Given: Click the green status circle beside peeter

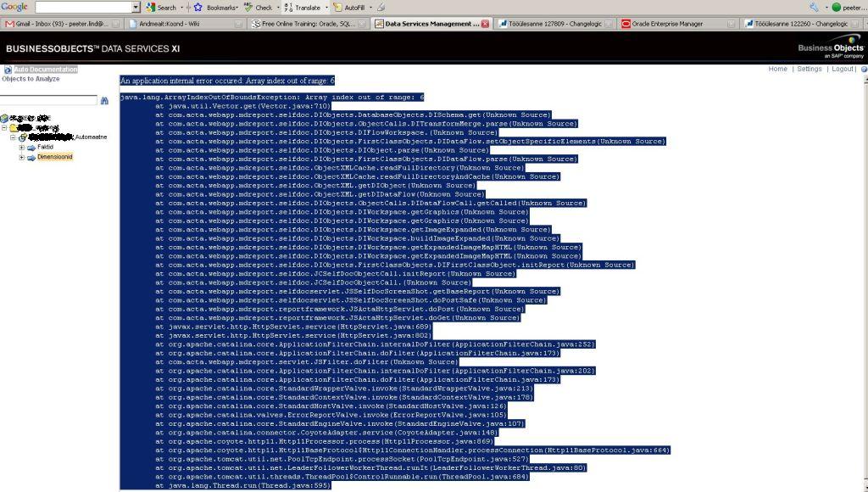Looking at the screenshot, I should [x=837, y=7].
